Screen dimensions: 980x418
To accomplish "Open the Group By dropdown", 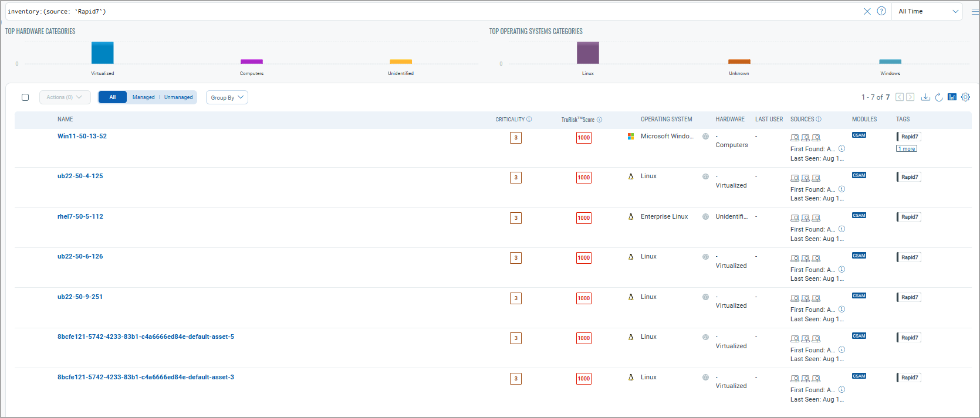I will pos(227,97).
